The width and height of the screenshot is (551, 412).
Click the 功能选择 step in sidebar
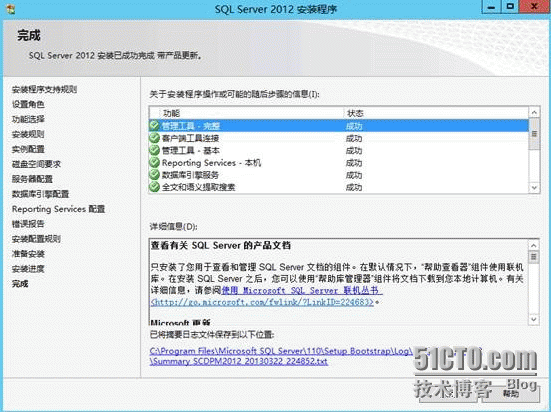(28, 119)
